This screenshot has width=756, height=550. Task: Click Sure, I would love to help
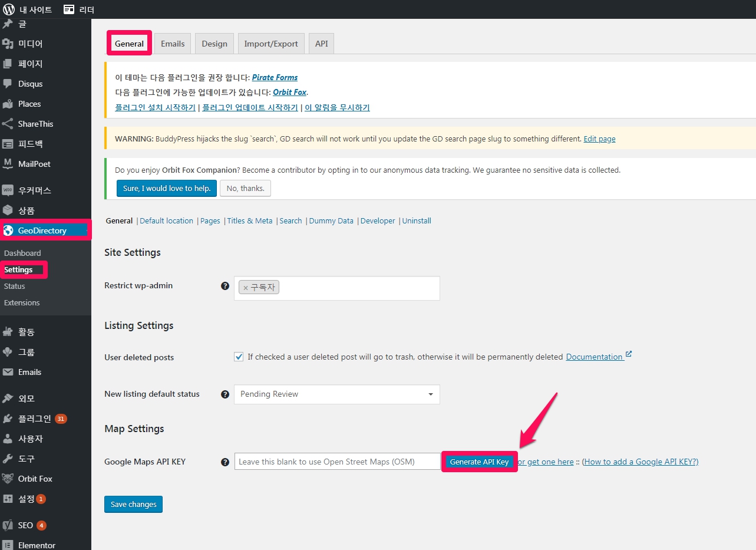167,188
